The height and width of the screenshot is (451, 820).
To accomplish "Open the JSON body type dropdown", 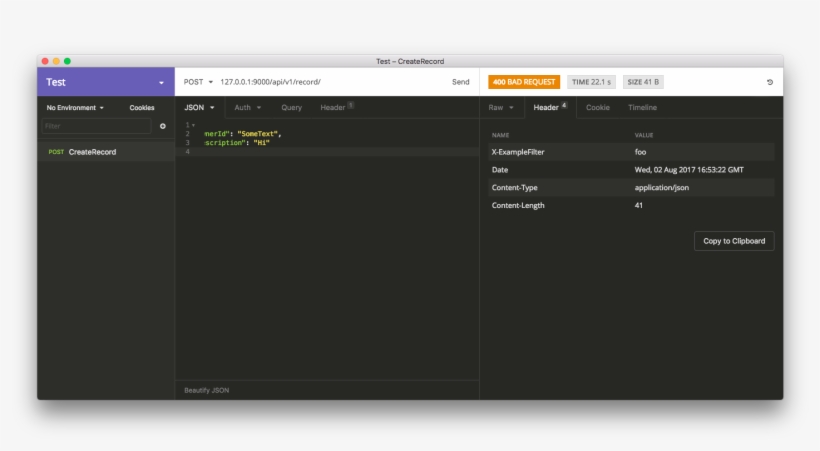I will coord(199,107).
